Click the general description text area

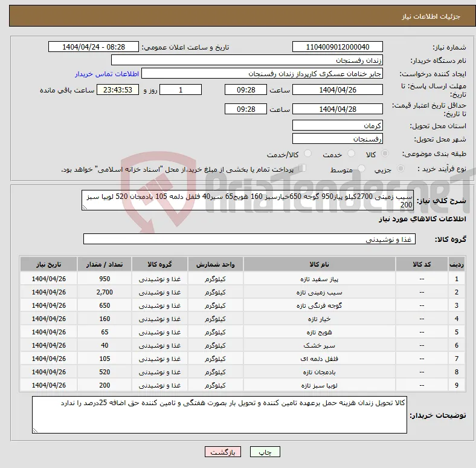click(248, 200)
